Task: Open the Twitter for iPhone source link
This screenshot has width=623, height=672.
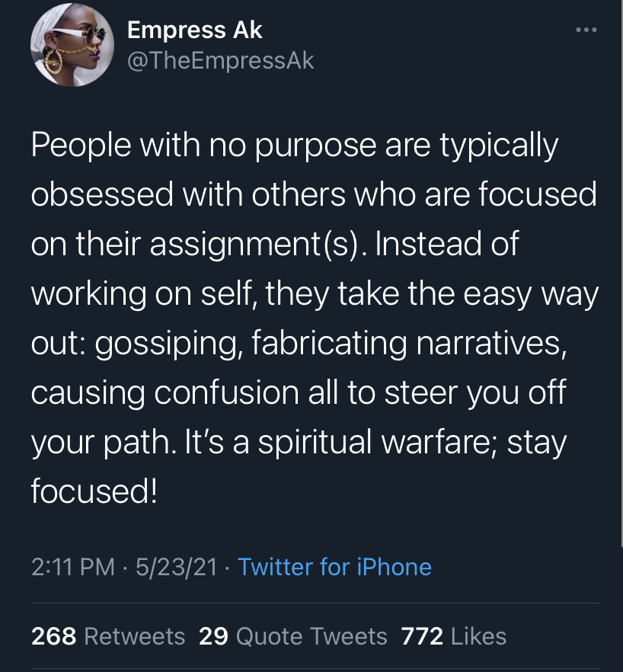Action: tap(334, 567)
